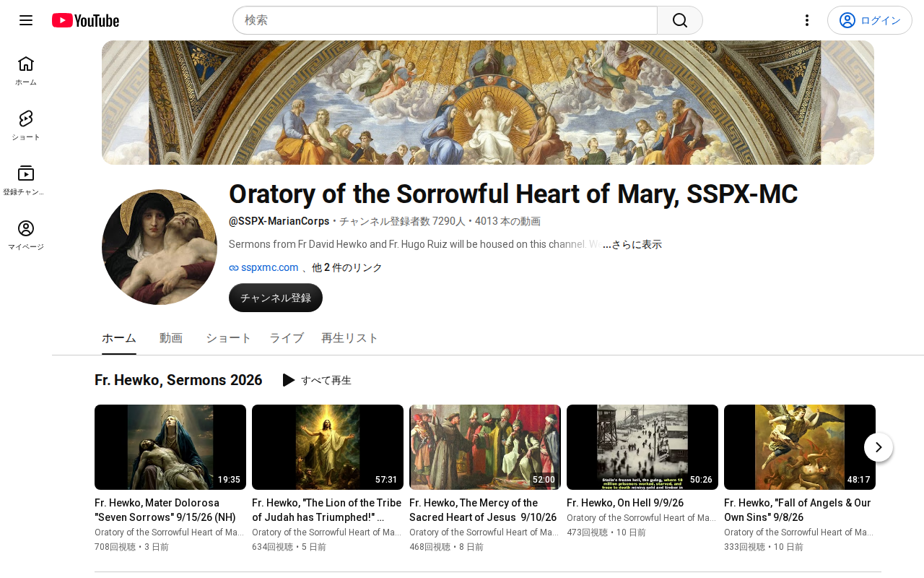Open the Mater Dolorosa video thumbnail

(170, 447)
